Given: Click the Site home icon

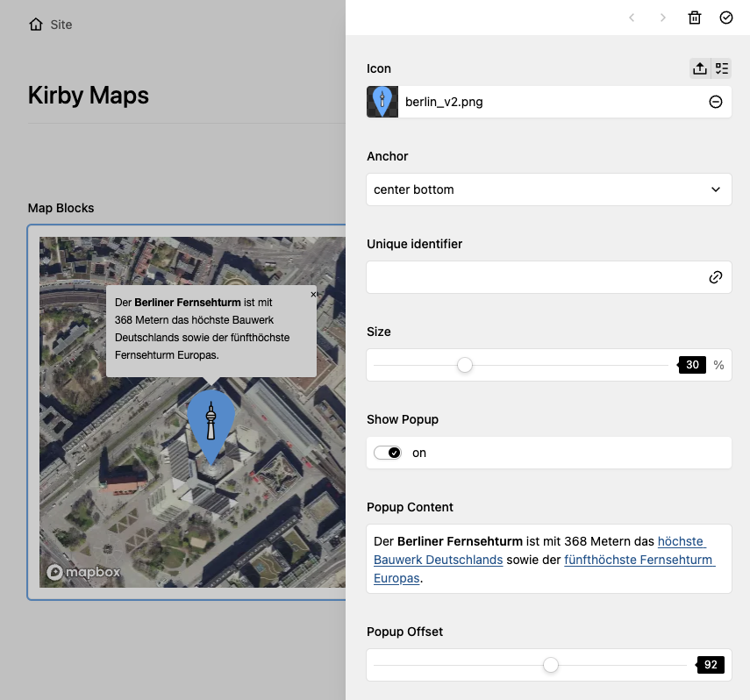Looking at the screenshot, I should point(36,25).
